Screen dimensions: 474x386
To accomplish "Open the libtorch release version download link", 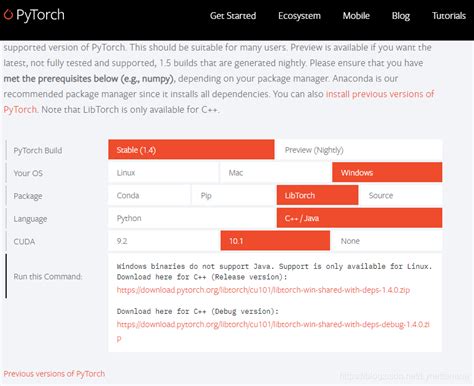I will point(263,290).
